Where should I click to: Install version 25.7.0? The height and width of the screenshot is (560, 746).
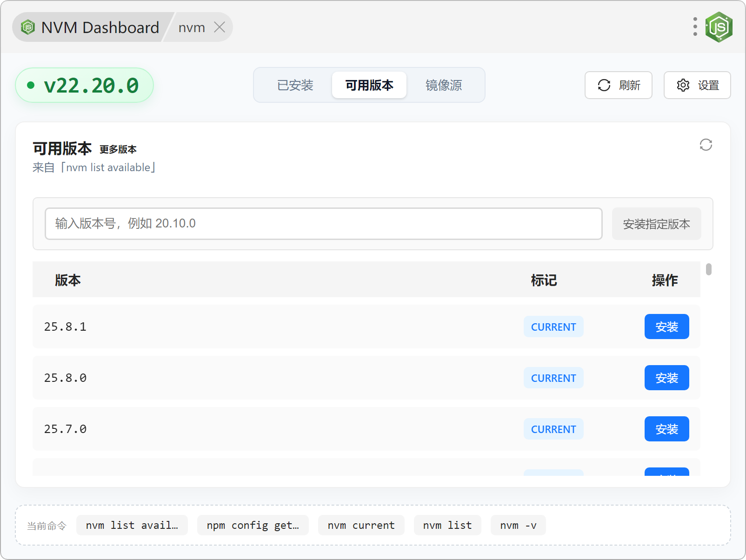(x=666, y=429)
